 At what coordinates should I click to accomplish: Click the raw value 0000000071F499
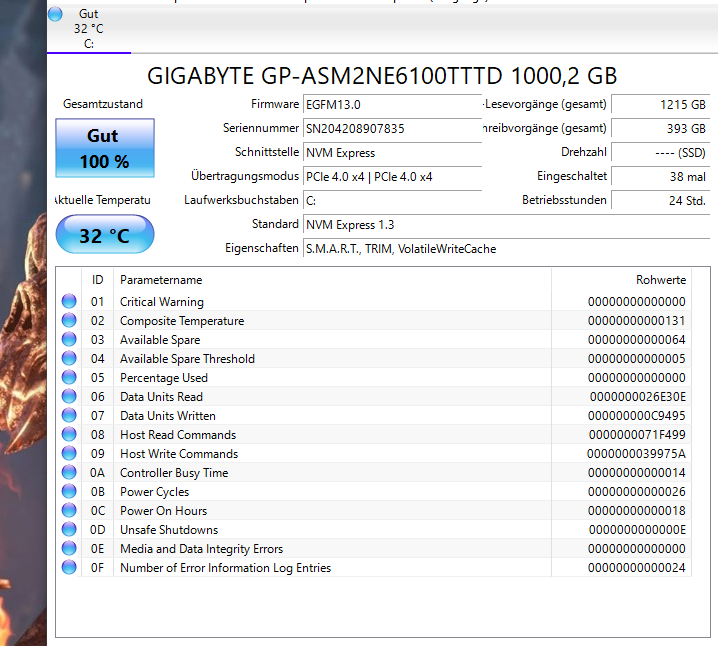pos(637,434)
